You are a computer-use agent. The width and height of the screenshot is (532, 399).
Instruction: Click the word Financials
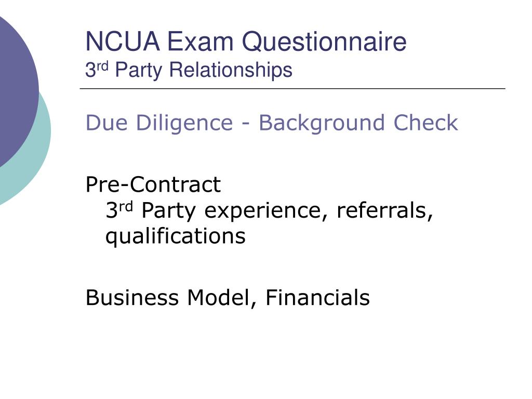(x=317, y=298)
